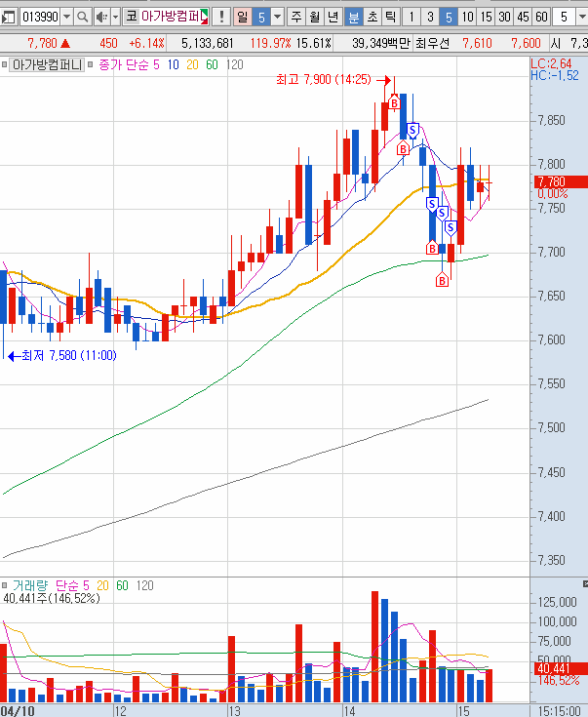The height and width of the screenshot is (717, 588).
Task: Open stock code 013990 dropdown arrow
Action: pyautogui.click(x=66, y=17)
